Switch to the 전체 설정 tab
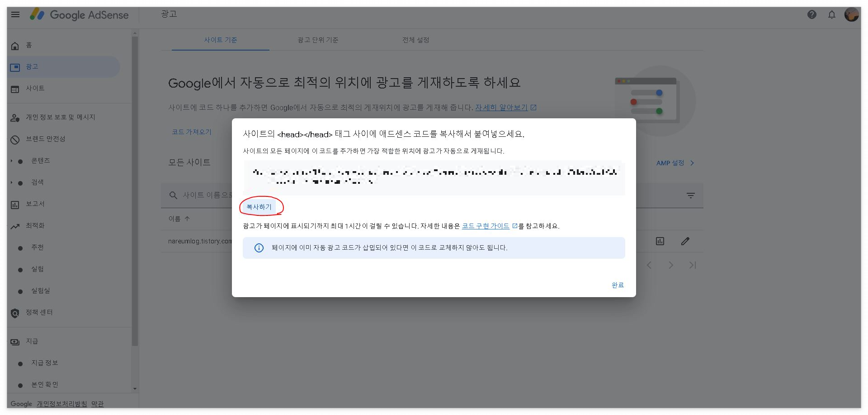 pyautogui.click(x=416, y=40)
